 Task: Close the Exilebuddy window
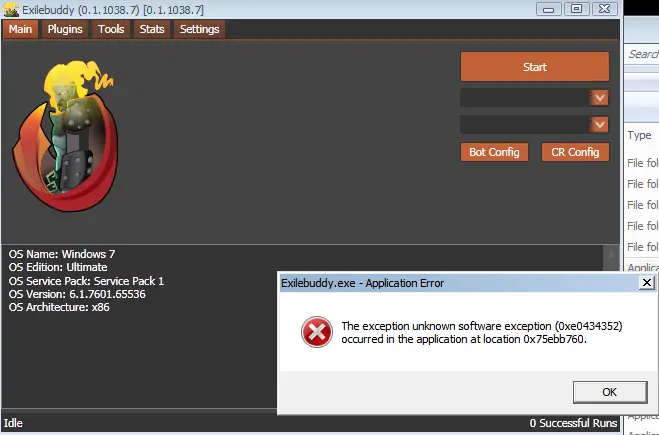click(x=605, y=9)
